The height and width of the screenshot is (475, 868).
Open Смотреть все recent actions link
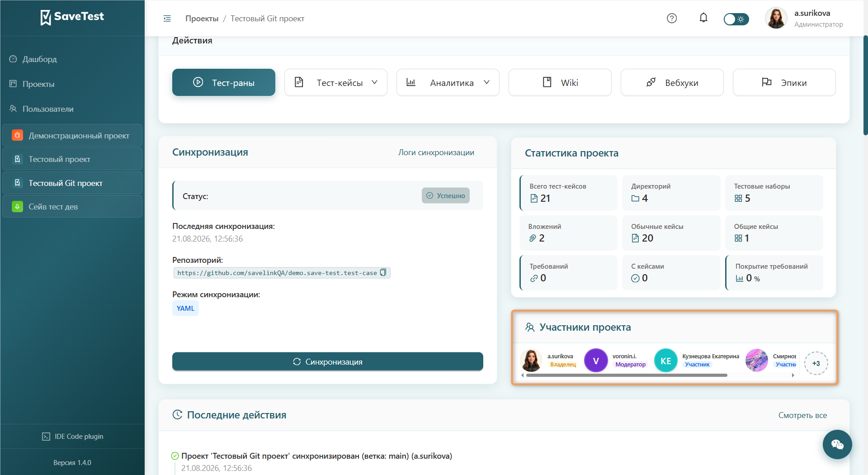click(802, 415)
